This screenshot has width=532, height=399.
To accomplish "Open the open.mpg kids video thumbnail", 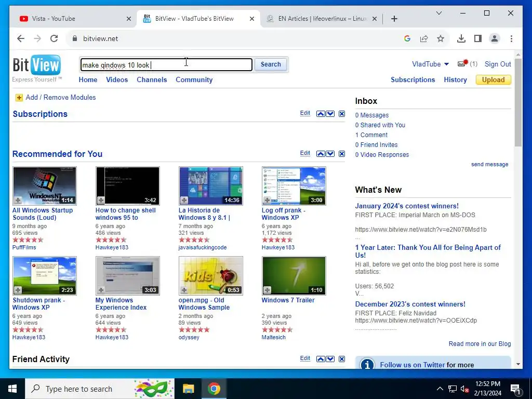I will [211, 276].
